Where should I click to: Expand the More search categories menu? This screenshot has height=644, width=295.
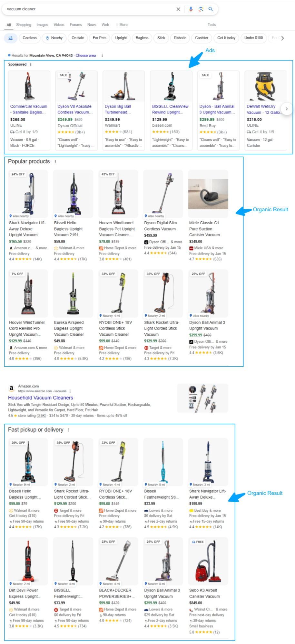[122, 25]
